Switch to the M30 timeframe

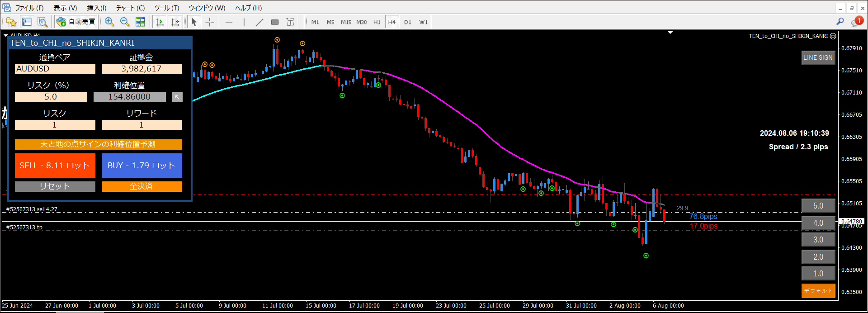362,22
